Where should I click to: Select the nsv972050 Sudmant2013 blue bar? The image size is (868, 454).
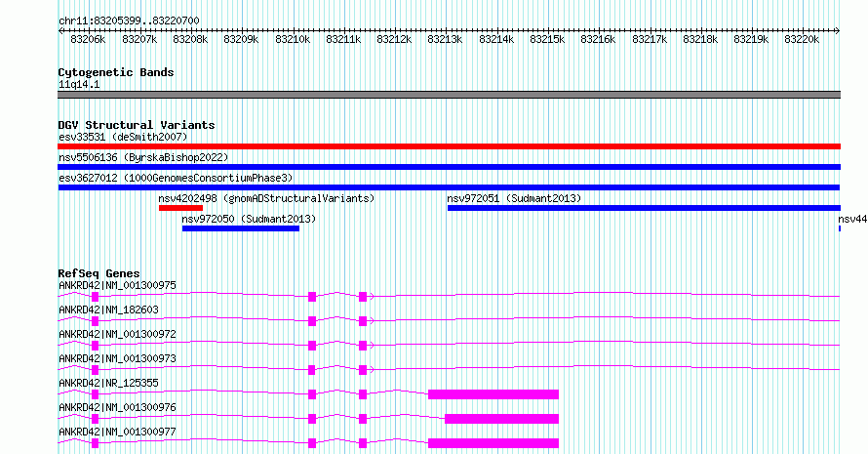241,228
